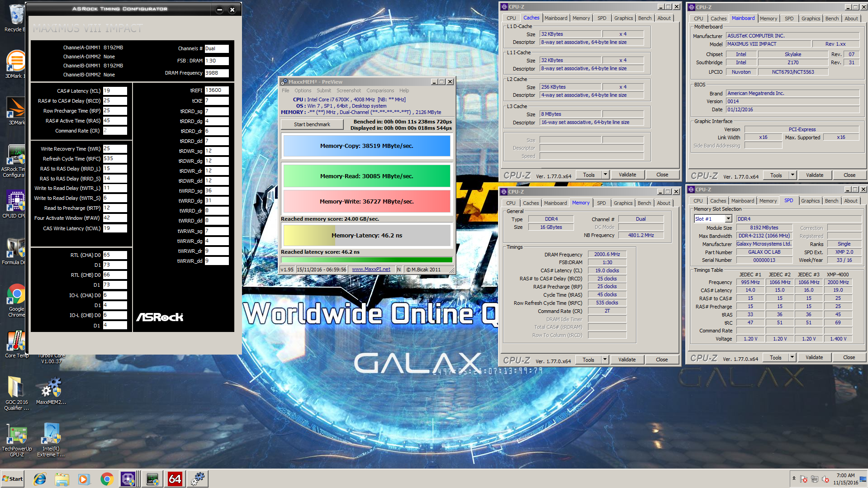Switch to CPU-Z via purple taskbar icon
Screen dimensions: 868x488
pyautogui.click(x=128, y=479)
